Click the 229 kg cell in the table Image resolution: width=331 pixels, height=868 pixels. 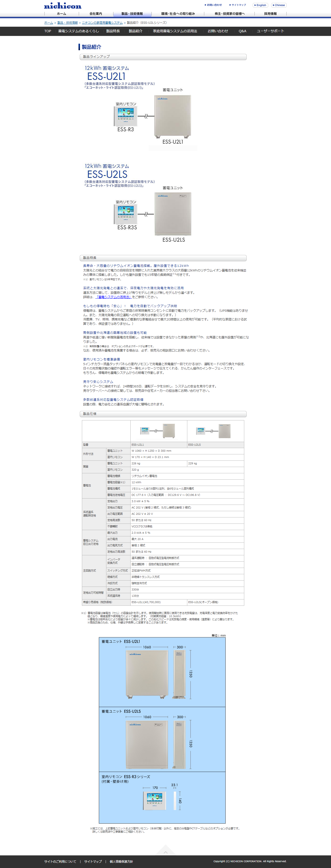coord(215,464)
